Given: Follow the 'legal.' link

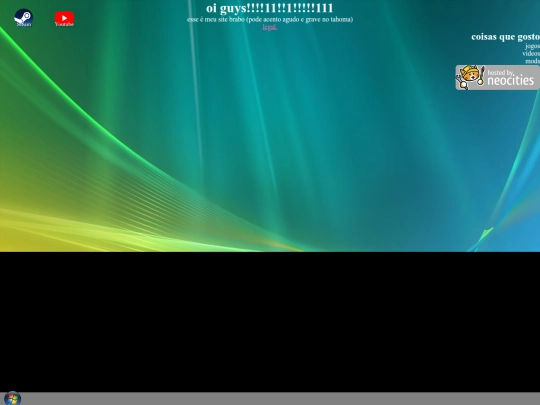Looking at the screenshot, I should (x=270, y=27).
